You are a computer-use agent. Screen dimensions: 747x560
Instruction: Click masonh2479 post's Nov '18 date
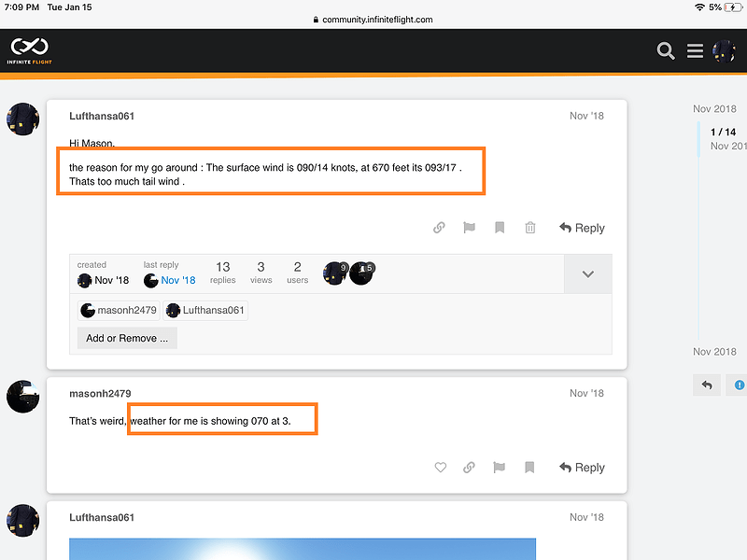(x=586, y=393)
